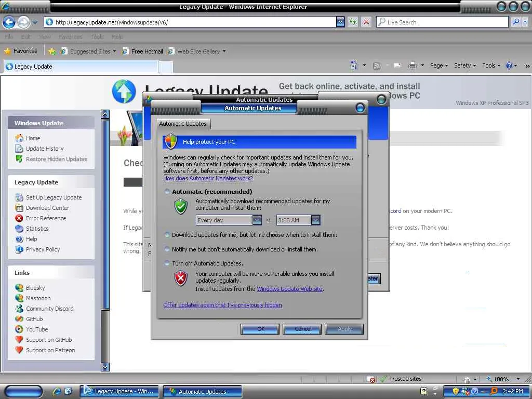Select Notify me but don't download radio
Screen dimensions: 532x399
coord(167,249)
